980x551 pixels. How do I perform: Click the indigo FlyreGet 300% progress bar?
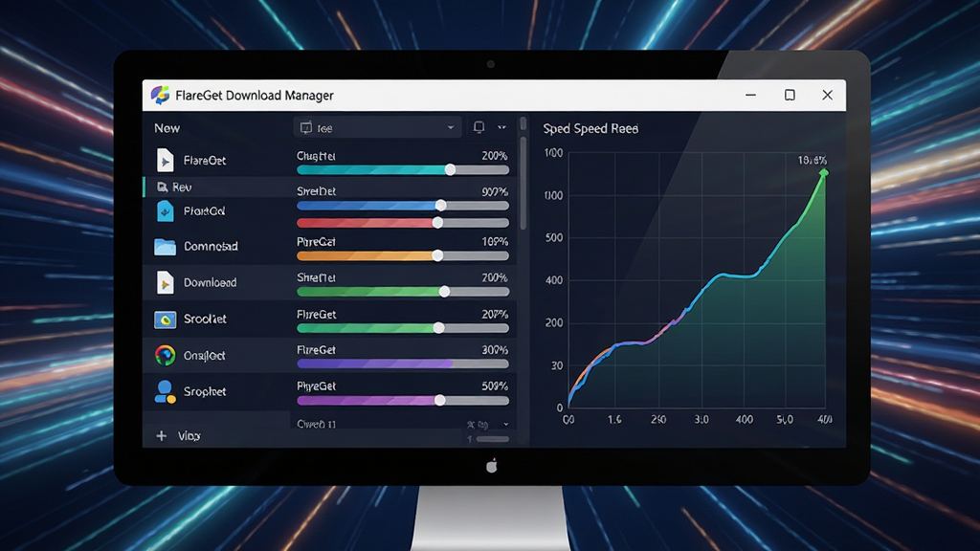[403, 364]
